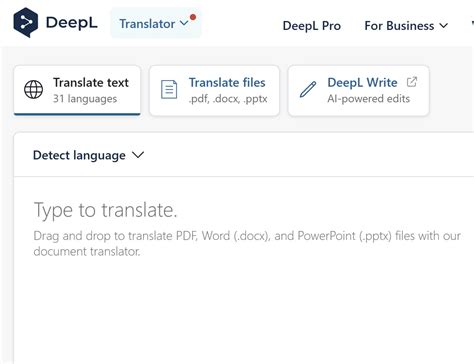Switch to the Translate files tab

(x=214, y=91)
